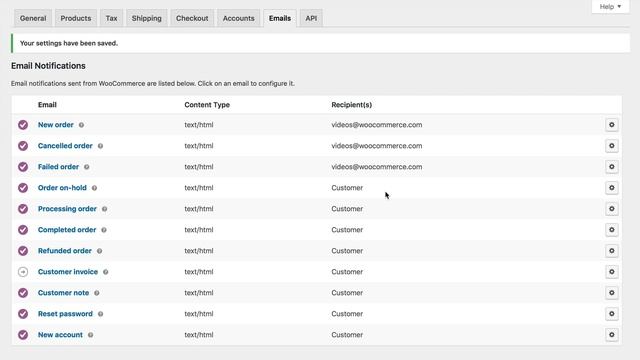This screenshot has height=360, width=640.
Task: Open the Customer invoice email link
Action: point(68,272)
